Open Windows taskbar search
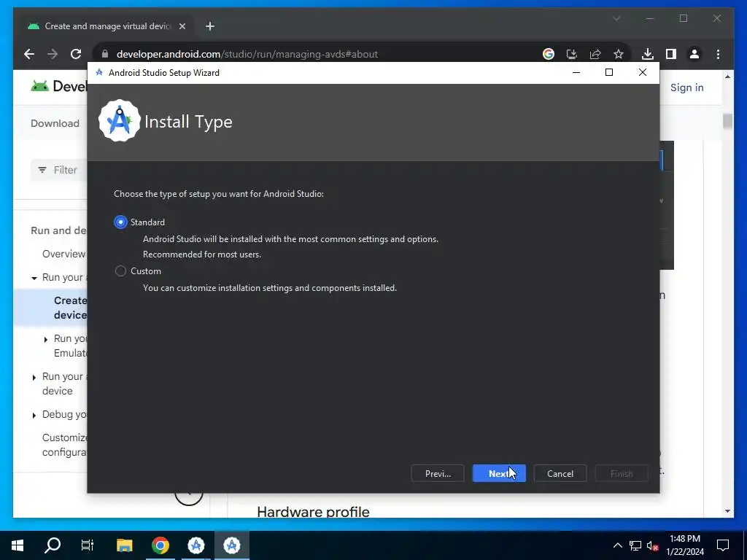Screen dimensions: 747x560 (53, 545)
